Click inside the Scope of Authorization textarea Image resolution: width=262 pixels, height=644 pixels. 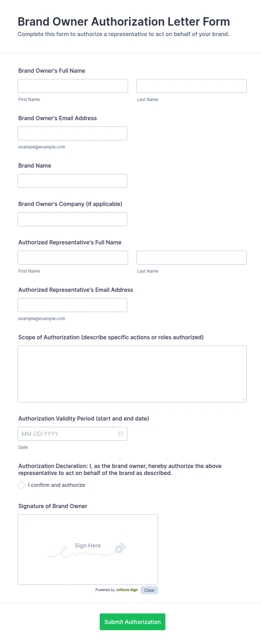point(132,374)
